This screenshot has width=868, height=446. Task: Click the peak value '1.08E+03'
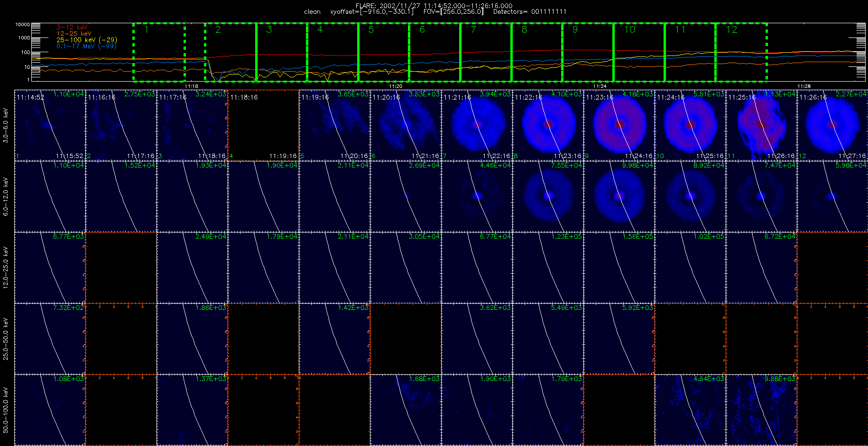(x=68, y=379)
